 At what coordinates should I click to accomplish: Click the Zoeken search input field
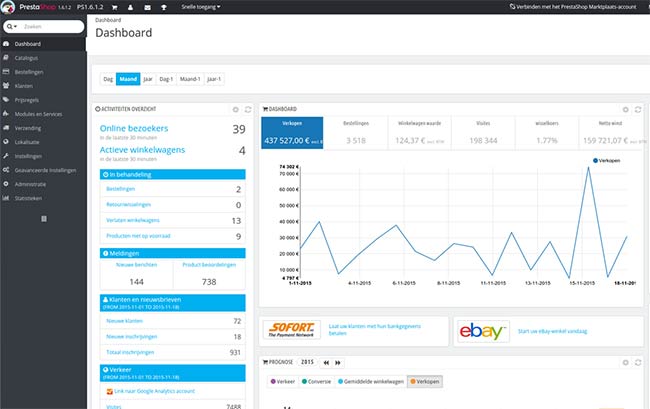(51, 27)
